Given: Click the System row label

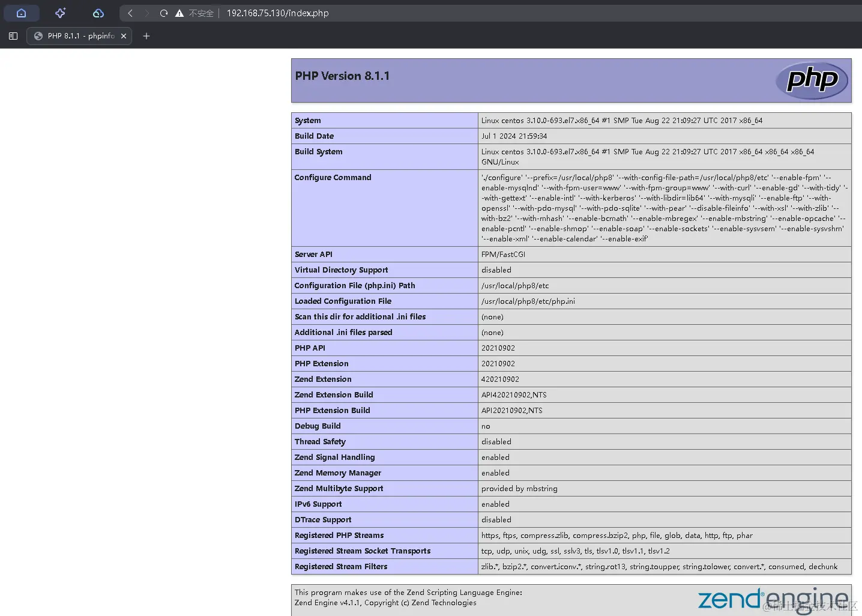Looking at the screenshot, I should (308, 120).
